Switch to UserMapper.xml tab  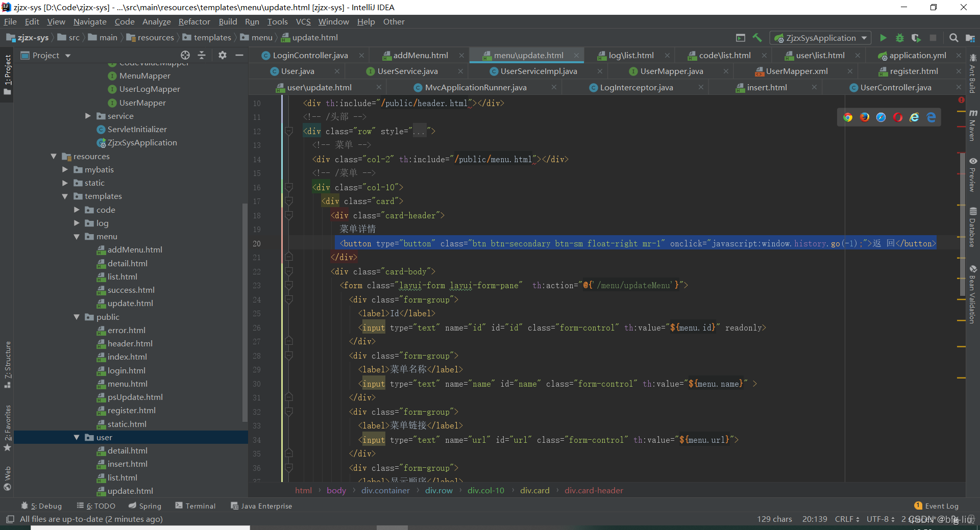796,71
